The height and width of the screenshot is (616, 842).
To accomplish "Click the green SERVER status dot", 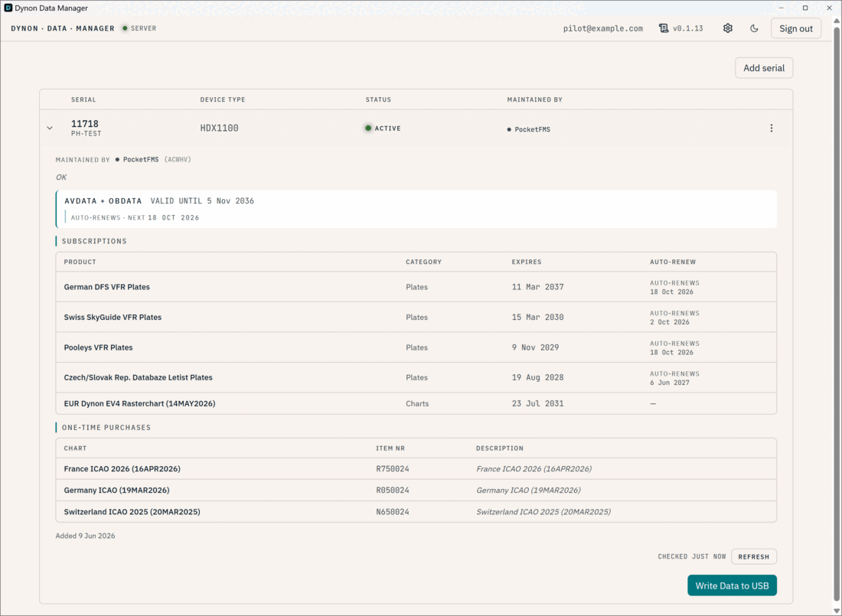I will pyautogui.click(x=125, y=28).
